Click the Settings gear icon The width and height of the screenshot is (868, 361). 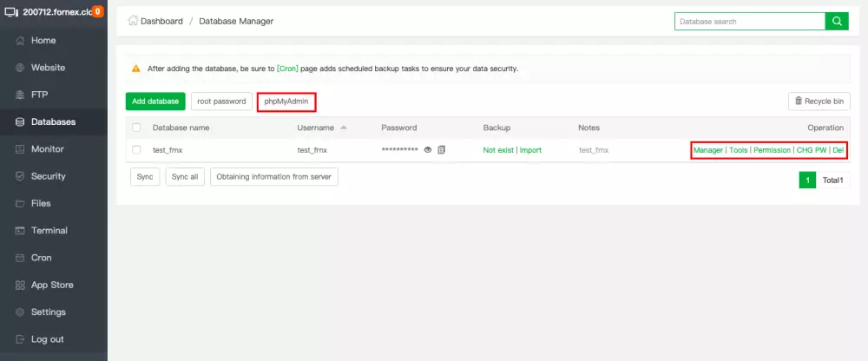coord(20,312)
